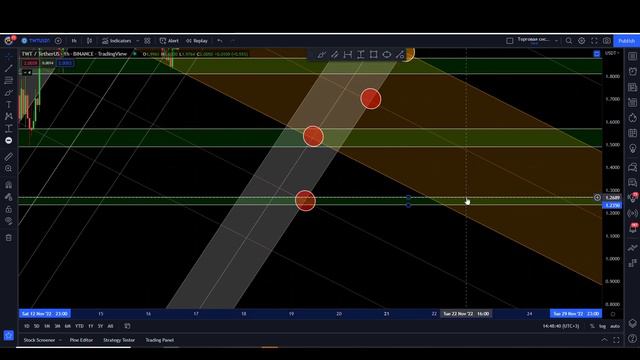Expand the layout name dropdown arrow
Image resolution: width=640 pixels, height=360 pixels.
click(556, 41)
